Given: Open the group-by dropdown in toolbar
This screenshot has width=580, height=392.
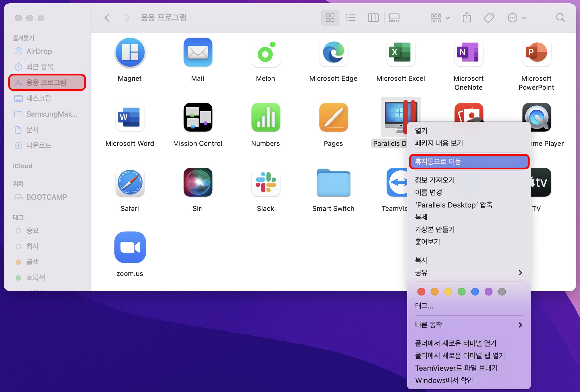Looking at the screenshot, I should [440, 18].
